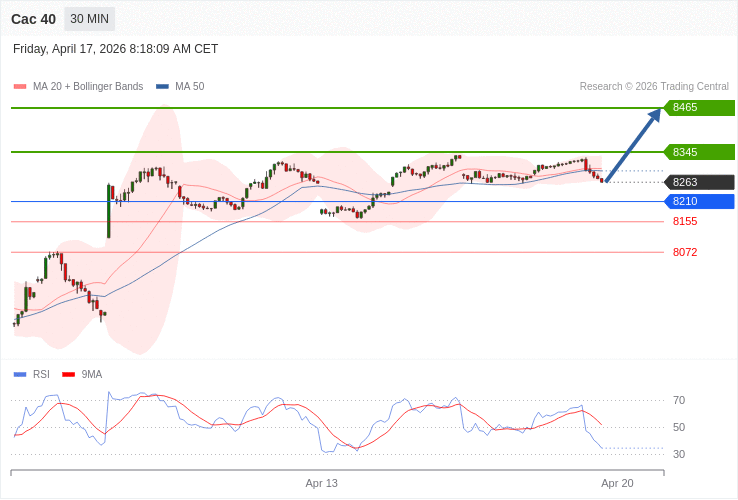The height and width of the screenshot is (500, 738).
Task: Click the 8345 green resistance tag
Action: (x=699, y=152)
